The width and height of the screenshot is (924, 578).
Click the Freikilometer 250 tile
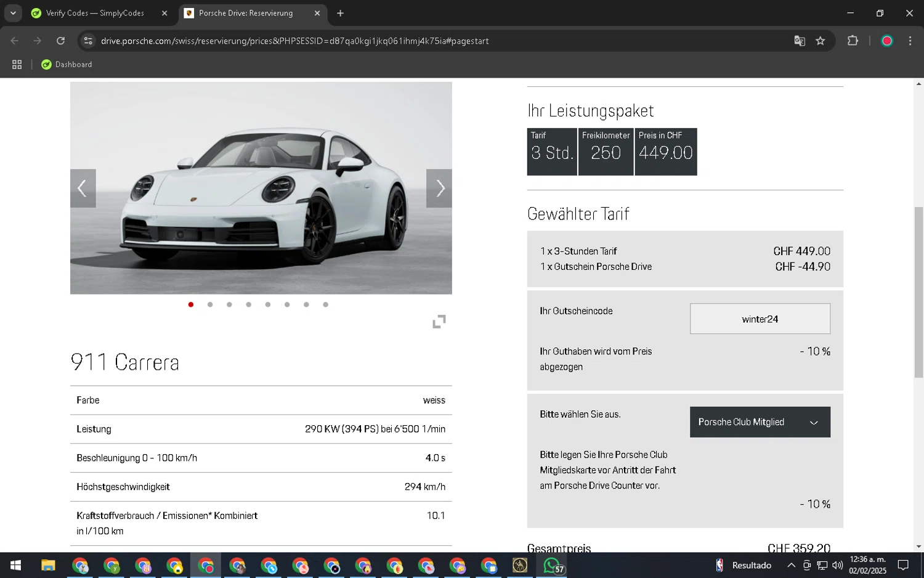click(606, 152)
